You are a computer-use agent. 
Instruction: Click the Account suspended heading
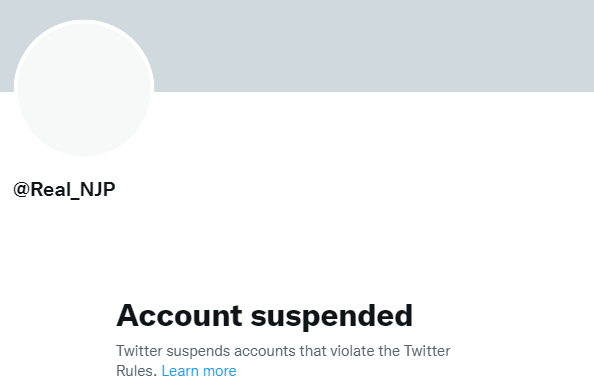264,315
